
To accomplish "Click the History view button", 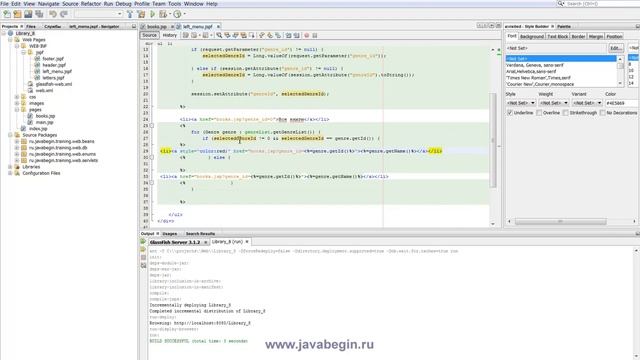I will (170, 36).
